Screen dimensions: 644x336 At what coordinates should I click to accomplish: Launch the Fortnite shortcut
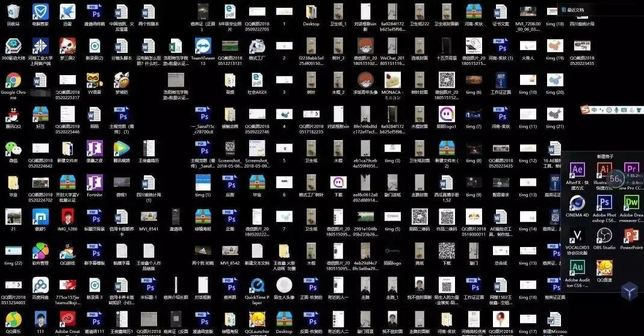(94, 183)
